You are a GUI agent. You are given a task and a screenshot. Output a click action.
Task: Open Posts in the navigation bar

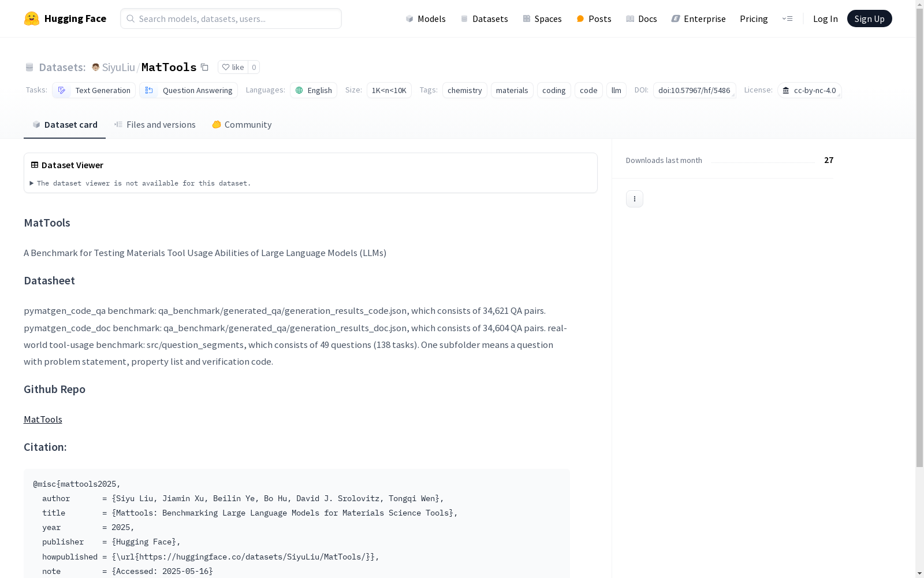pos(594,18)
